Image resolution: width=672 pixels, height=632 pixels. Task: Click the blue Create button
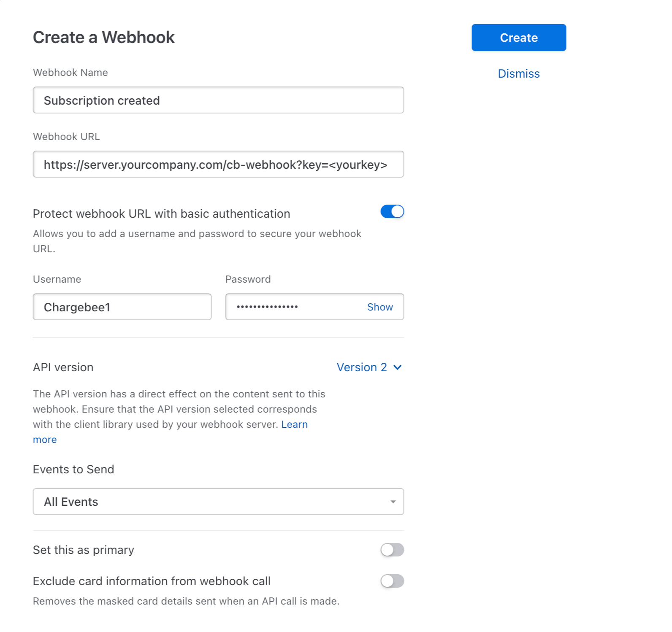tap(518, 38)
